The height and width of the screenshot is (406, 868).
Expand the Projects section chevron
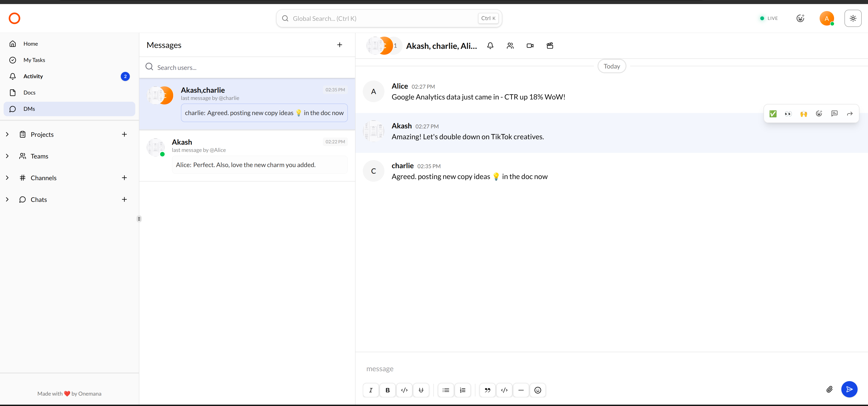coord(7,135)
